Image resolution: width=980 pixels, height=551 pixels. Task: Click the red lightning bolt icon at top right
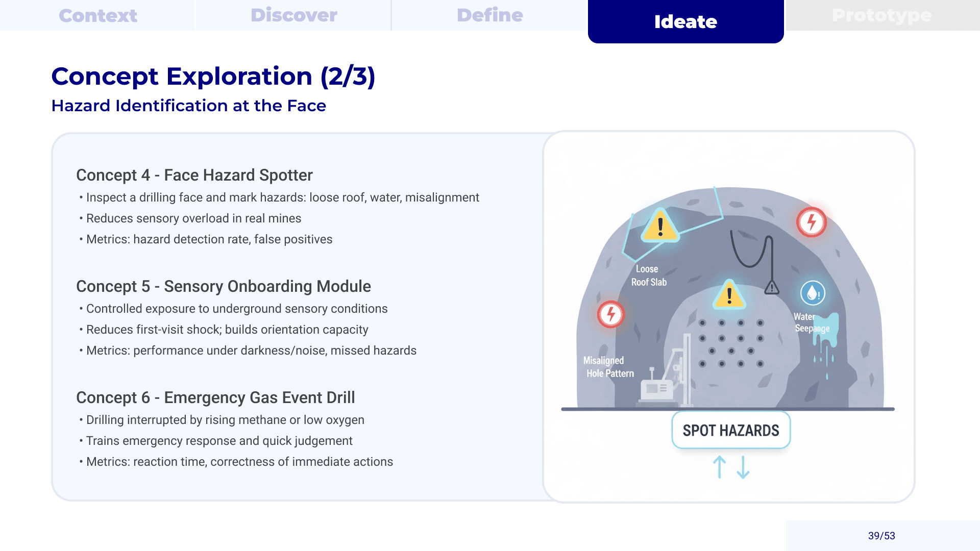click(811, 222)
